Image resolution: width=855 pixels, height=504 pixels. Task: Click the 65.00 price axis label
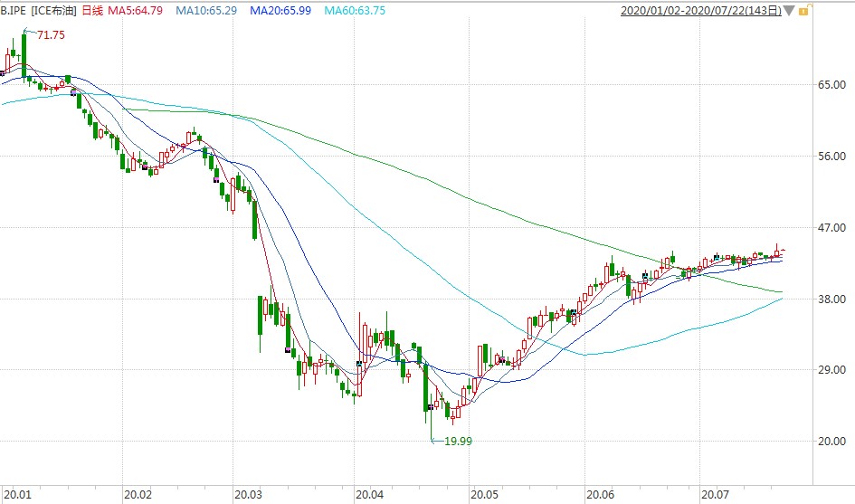point(831,84)
